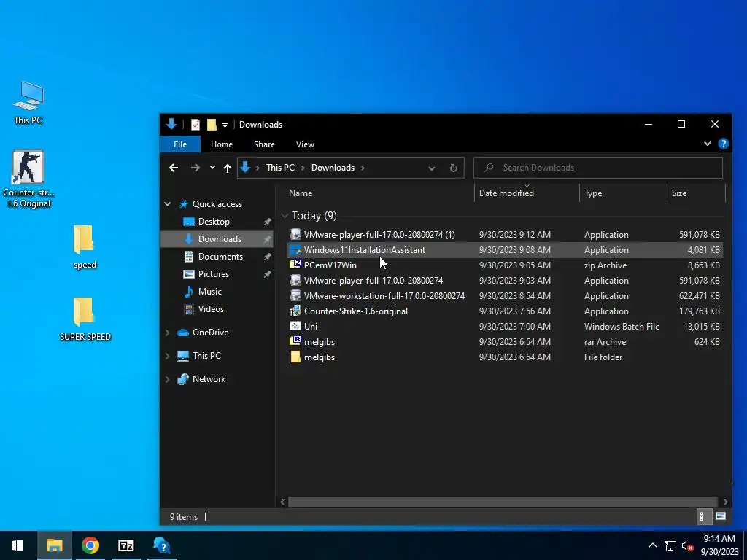Sort by Type column header

click(593, 192)
